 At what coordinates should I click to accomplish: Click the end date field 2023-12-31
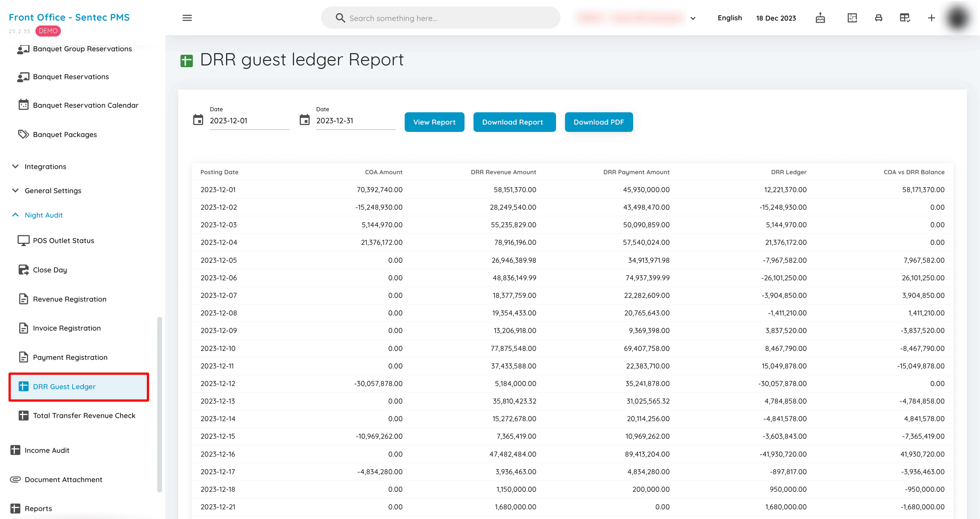point(355,121)
